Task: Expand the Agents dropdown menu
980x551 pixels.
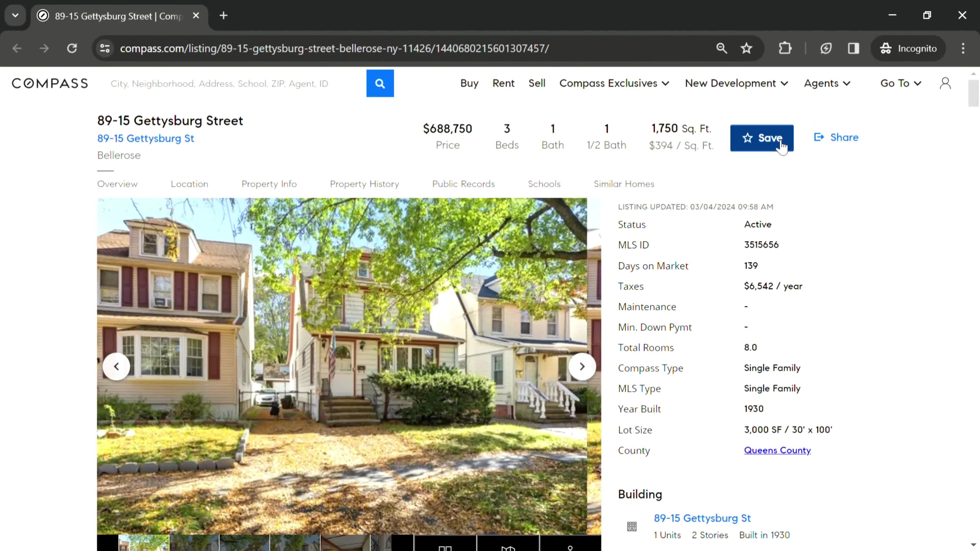Action: tap(827, 83)
